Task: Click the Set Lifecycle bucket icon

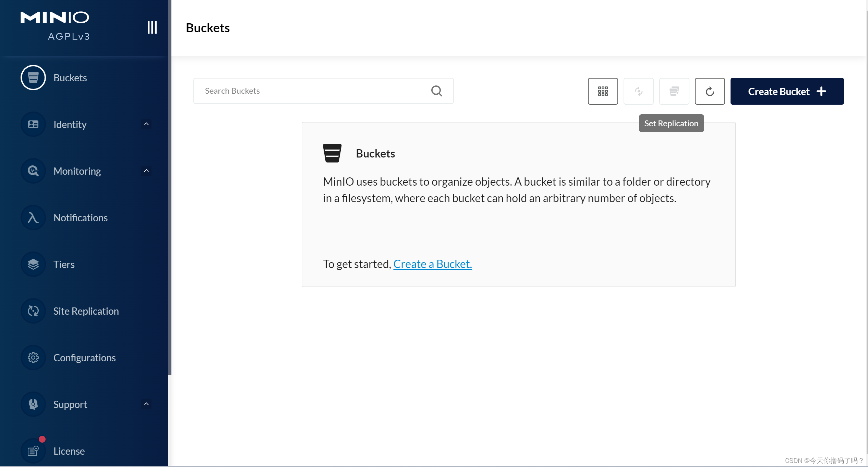Action: coord(674,91)
